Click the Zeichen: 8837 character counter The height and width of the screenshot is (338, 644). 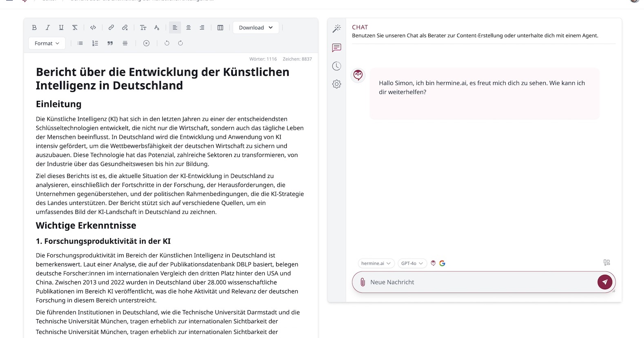[297, 59]
